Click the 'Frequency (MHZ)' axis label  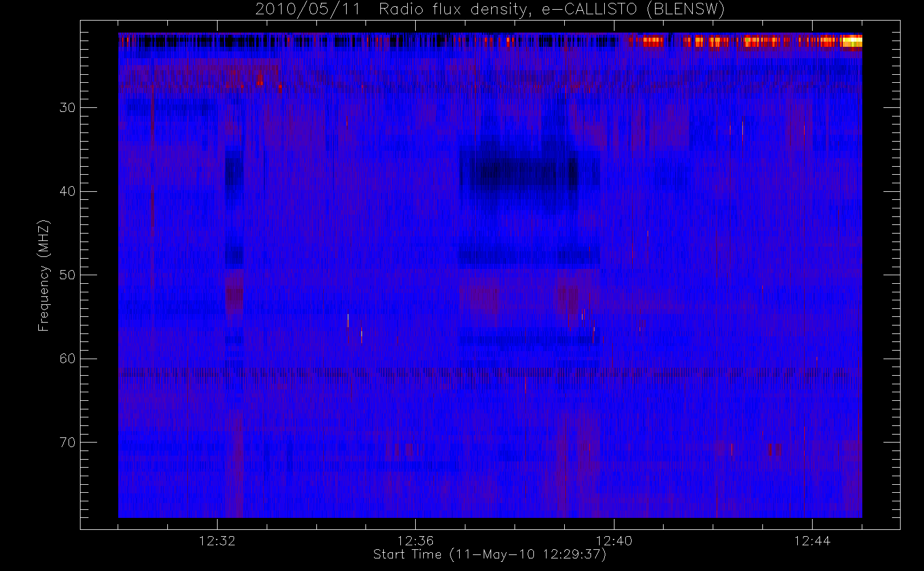pyautogui.click(x=43, y=275)
